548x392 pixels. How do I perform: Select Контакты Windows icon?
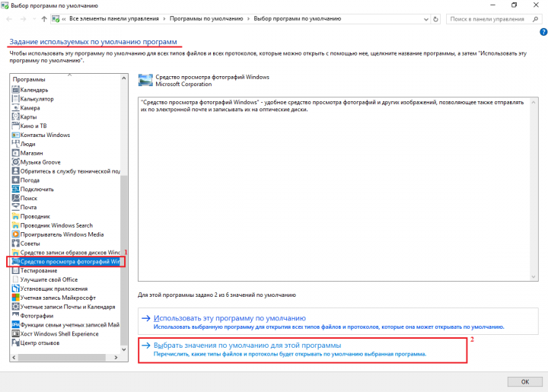coord(15,135)
